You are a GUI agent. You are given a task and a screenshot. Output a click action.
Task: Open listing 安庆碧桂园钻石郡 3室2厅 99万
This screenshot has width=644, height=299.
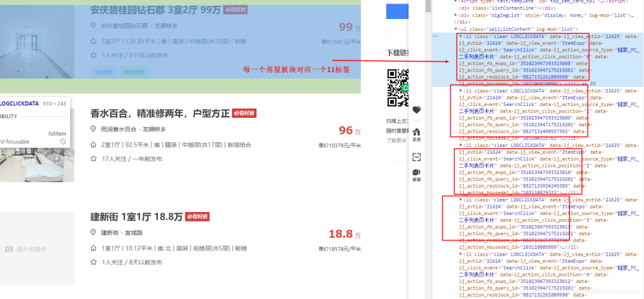coord(156,10)
